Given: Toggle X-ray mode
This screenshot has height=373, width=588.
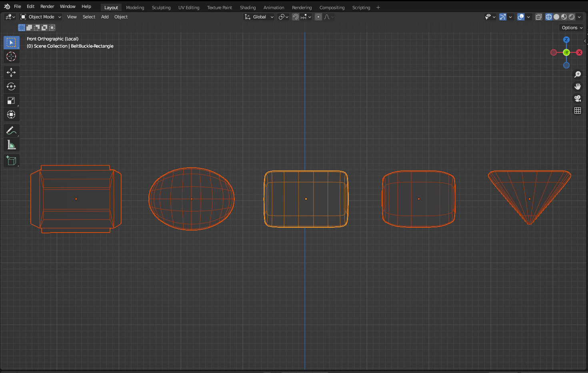Looking at the screenshot, I should (x=539, y=17).
